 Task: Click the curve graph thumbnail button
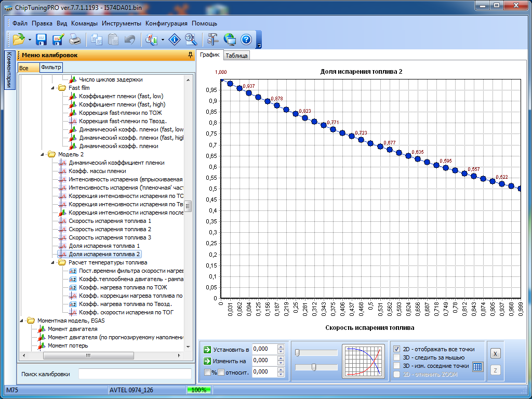point(364,360)
